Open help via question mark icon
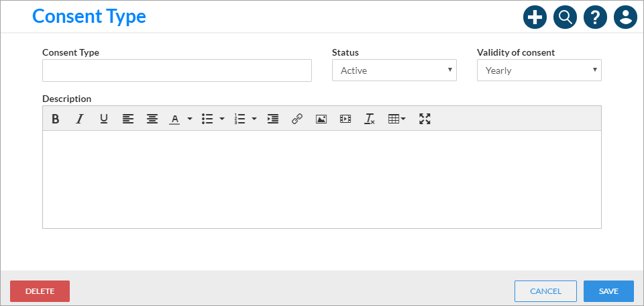The width and height of the screenshot is (644, 306). point(595,17)
